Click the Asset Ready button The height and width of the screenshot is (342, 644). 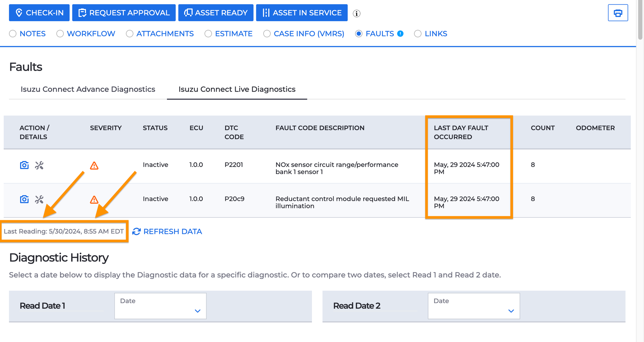pos(216,13)
